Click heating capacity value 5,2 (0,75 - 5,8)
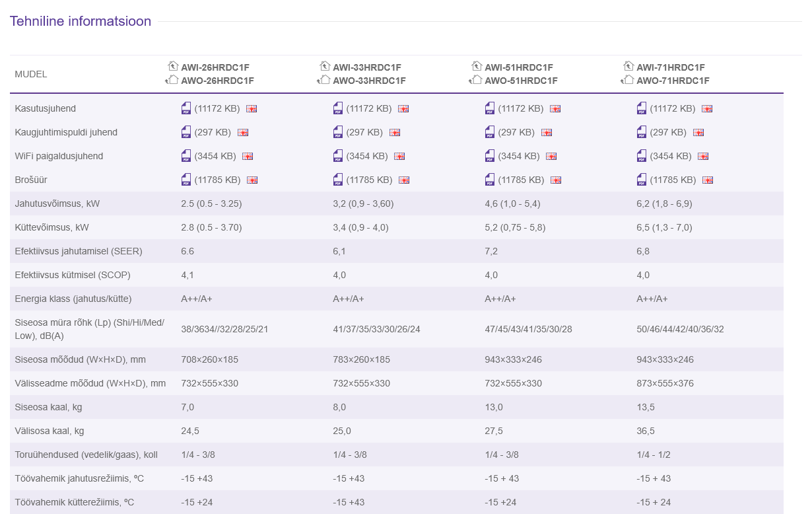The image size is (812, 514). tap(515, 227)
